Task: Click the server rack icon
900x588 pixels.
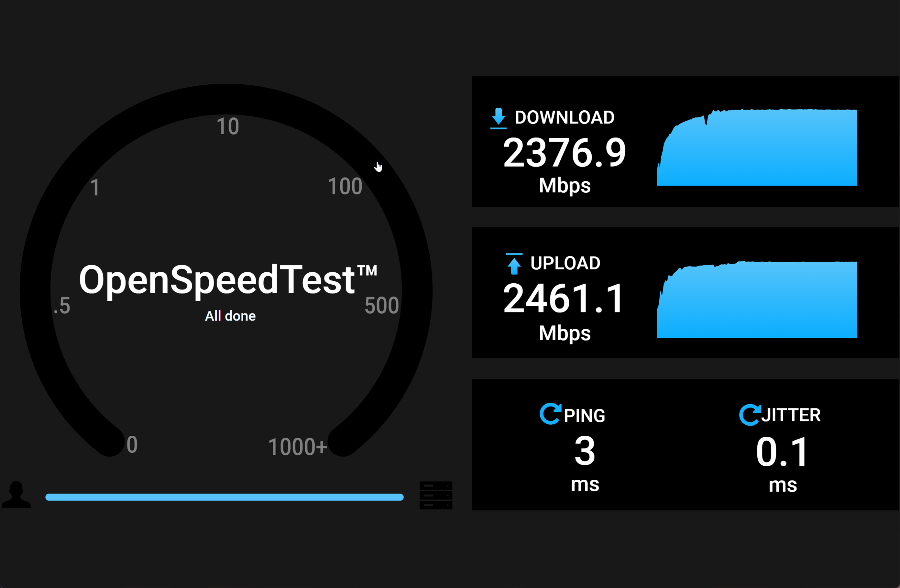Action: 436,495
